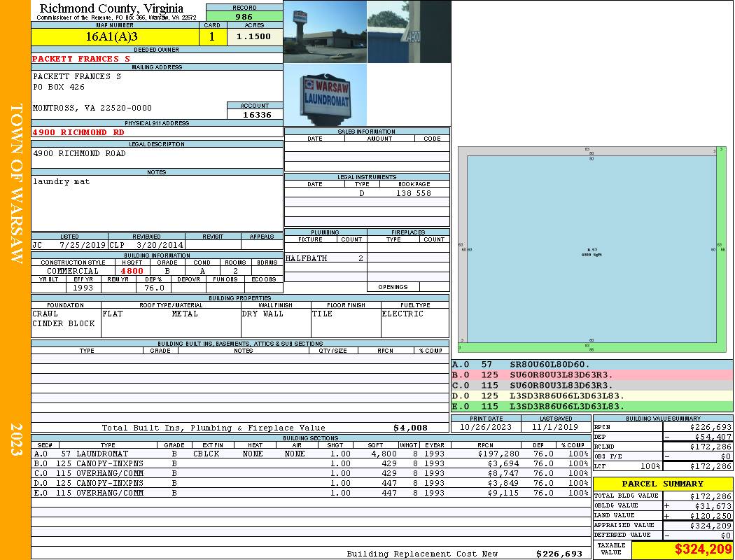Select the green E.0 sketch legend row
The image size is (735, 560).
click(591, 406)
